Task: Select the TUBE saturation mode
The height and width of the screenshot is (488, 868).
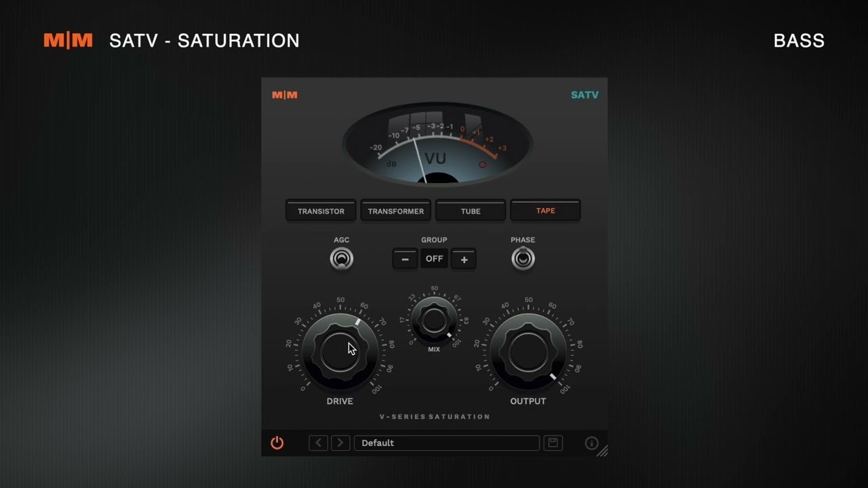Action: pyautogui.click(x=471, y=211)
